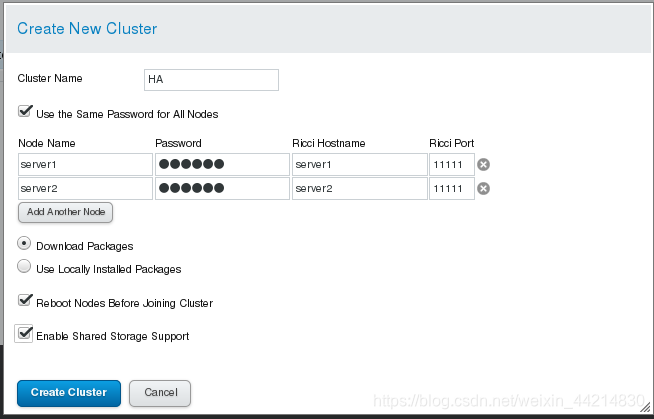Viewport: 654px width, 419px height.
Task: Remove the server1 node row
Action: [483, 165]
